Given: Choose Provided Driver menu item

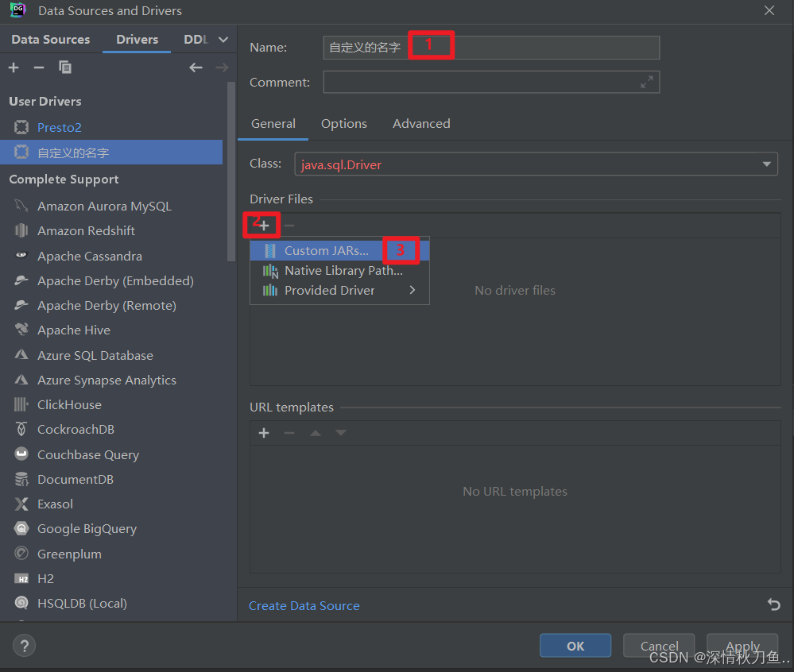Looking at the screenshot, I should (340, 291).
